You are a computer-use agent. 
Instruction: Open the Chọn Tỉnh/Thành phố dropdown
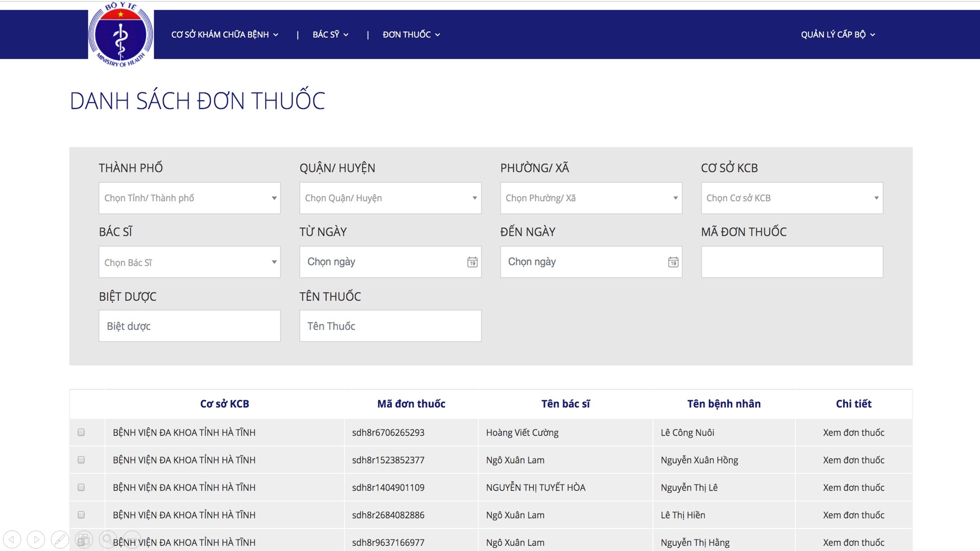pos(189,198)
